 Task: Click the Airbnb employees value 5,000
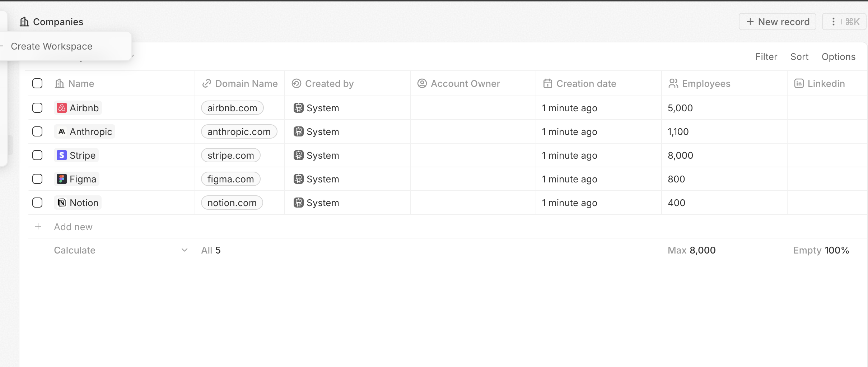pyautogui.click(x=680, y=108)
